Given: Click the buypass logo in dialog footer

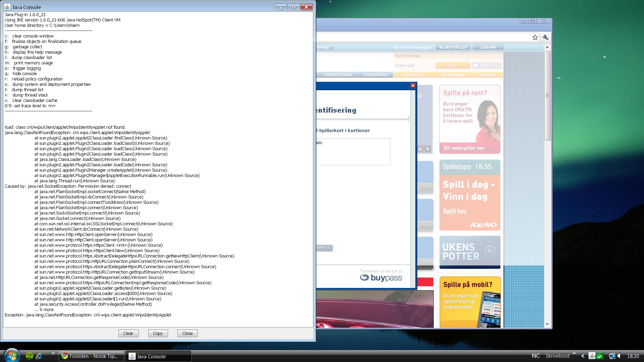Looking at the screenshot, I should [381, 278].
